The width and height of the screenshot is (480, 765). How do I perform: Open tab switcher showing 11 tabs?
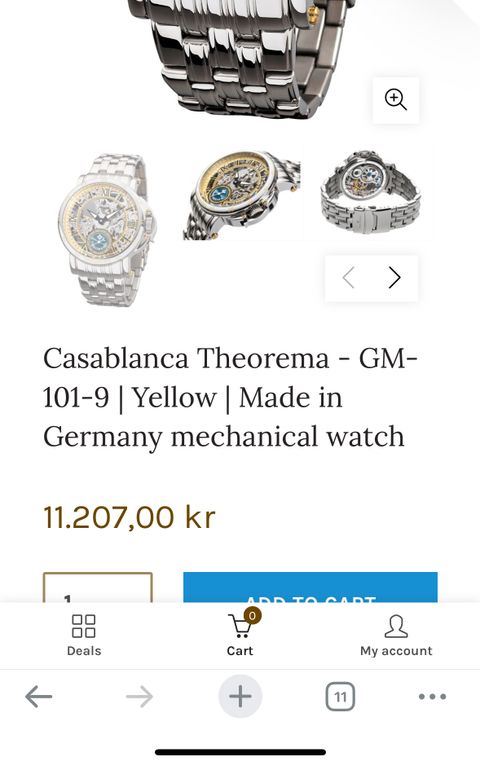coord(340,696)
